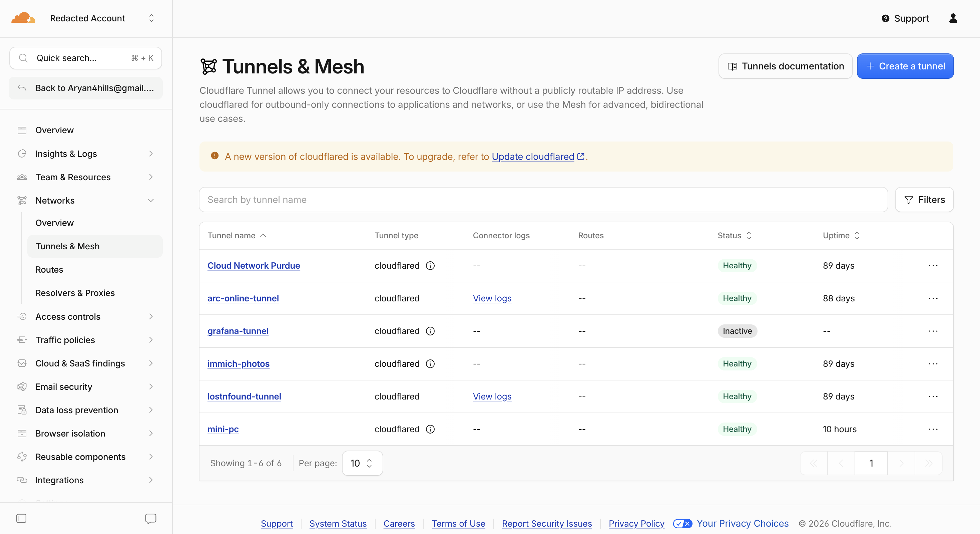Sort by Tunnel name column
The width and height of the screenshot is (980, 534).
coord(236,236)
